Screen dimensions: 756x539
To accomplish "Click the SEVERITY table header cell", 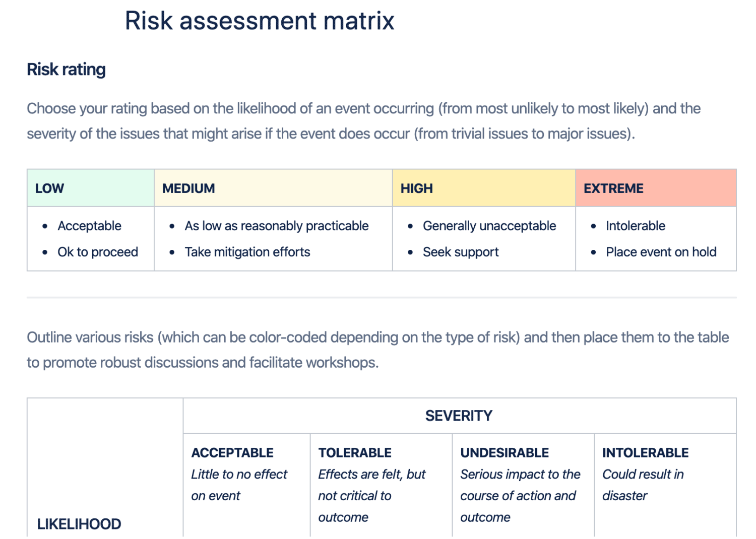I will click(459, 416).
